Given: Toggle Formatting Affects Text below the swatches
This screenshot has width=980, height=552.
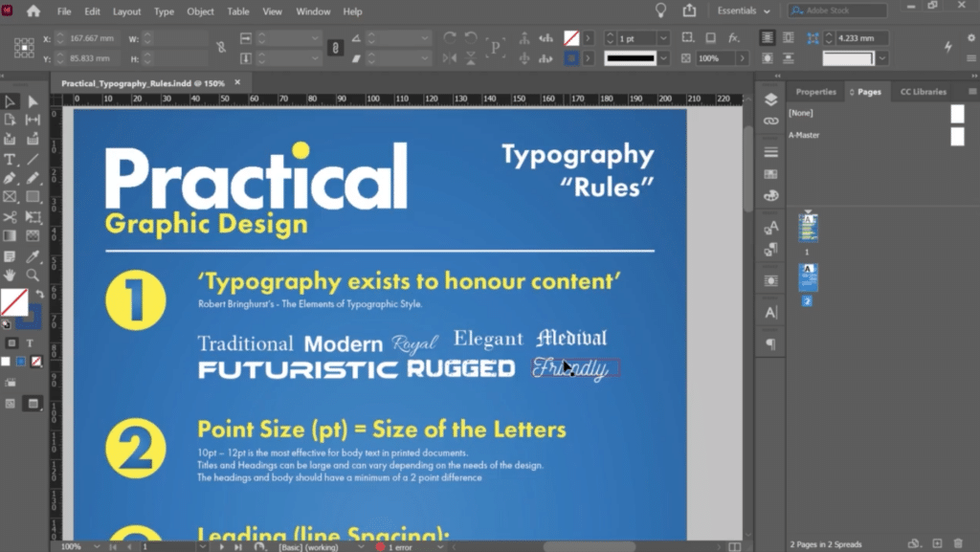Looking at the screenshot, I should [30, 342].
